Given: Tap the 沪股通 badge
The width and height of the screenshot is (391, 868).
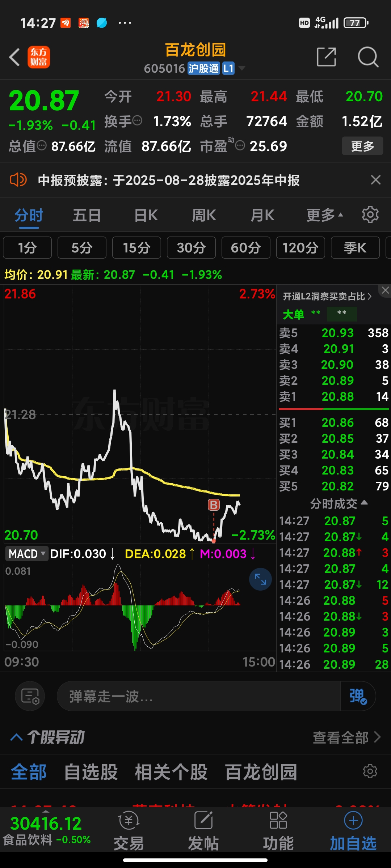Looking at the screenshot, I should [204, 68].
